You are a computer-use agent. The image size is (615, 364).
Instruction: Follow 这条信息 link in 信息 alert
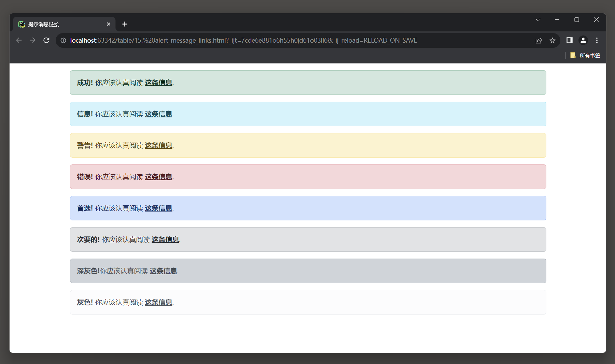[x=158, y=114]
